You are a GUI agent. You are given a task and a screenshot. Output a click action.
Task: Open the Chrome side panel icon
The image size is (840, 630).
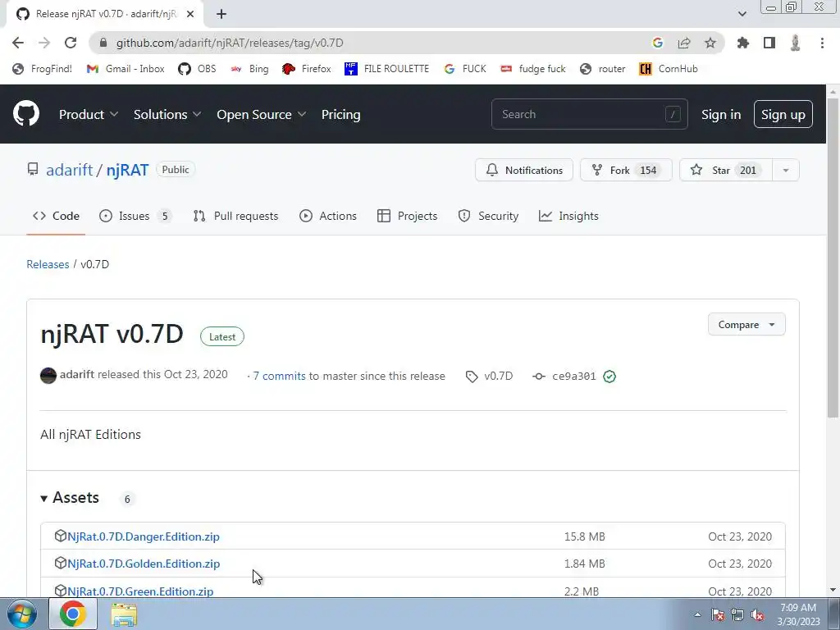click(769, 43)
